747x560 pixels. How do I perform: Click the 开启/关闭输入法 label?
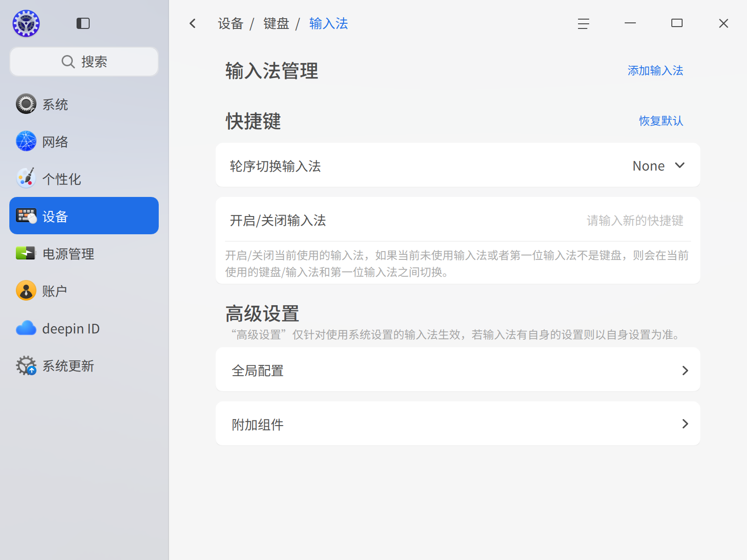278,220
